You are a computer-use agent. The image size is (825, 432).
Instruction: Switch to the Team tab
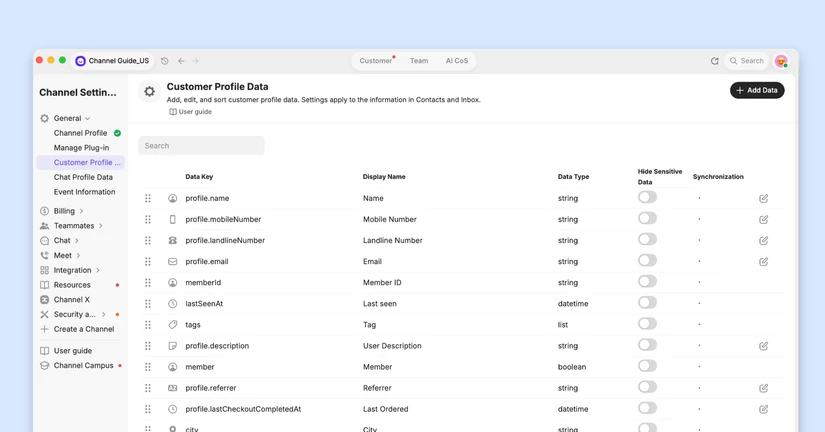[419, 61]
